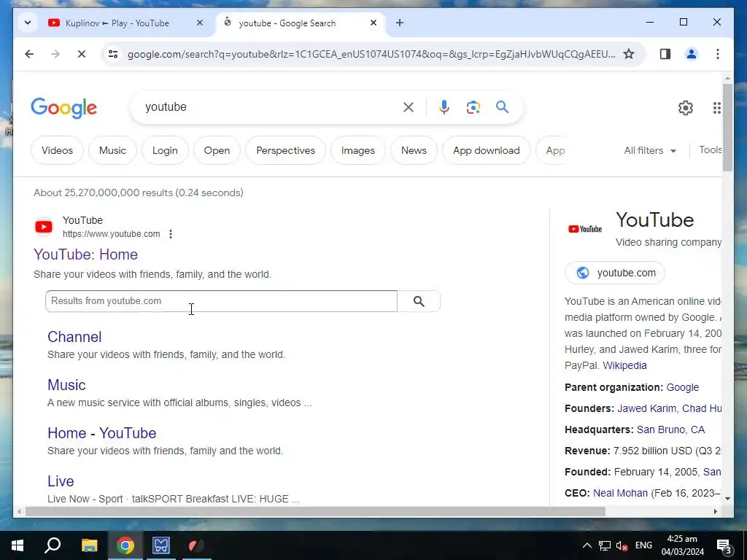This screenshot has height=560, width=747.
Task: Stop page loading with the X button
Action: (82, 54)
